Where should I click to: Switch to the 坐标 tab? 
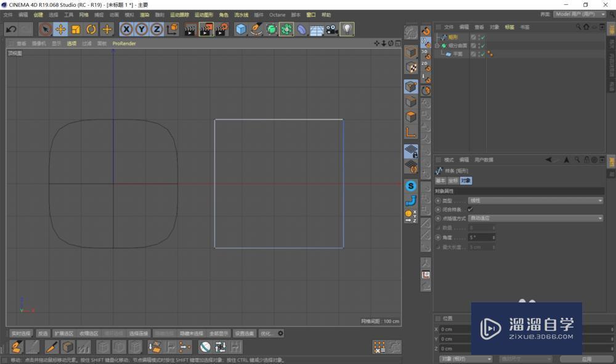point(453,180)
